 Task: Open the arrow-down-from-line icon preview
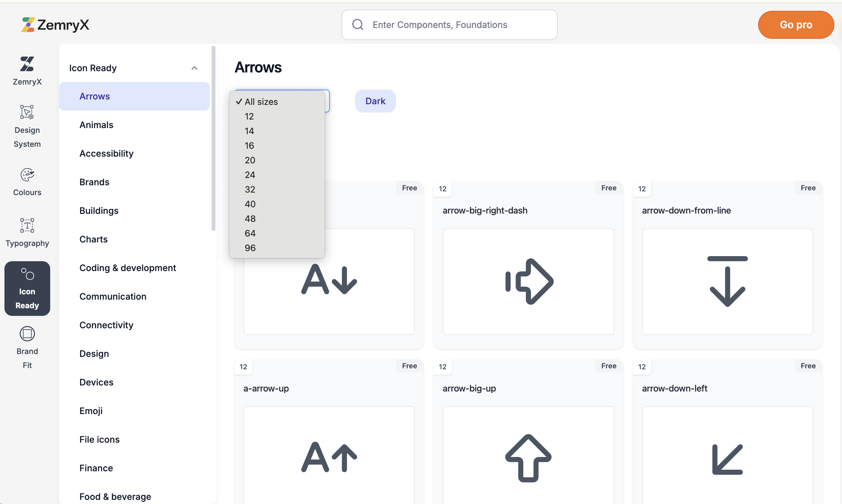point(727,282)
